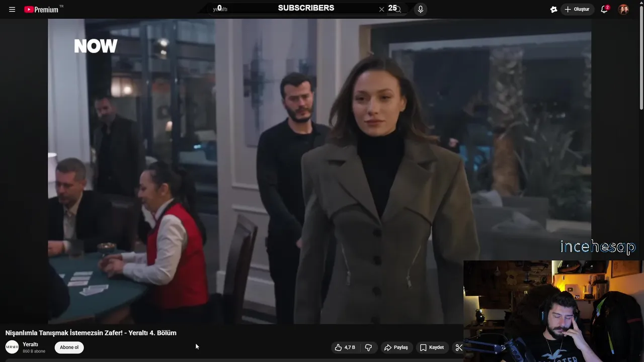
Task: Create a clip with scissors icon
Action: point(458,347)
